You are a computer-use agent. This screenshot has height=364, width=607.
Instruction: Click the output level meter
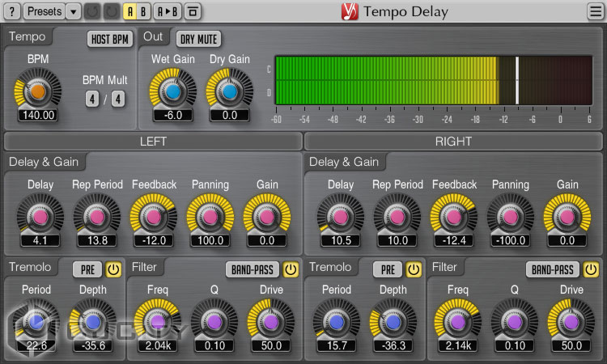click(x=434, y=80)
